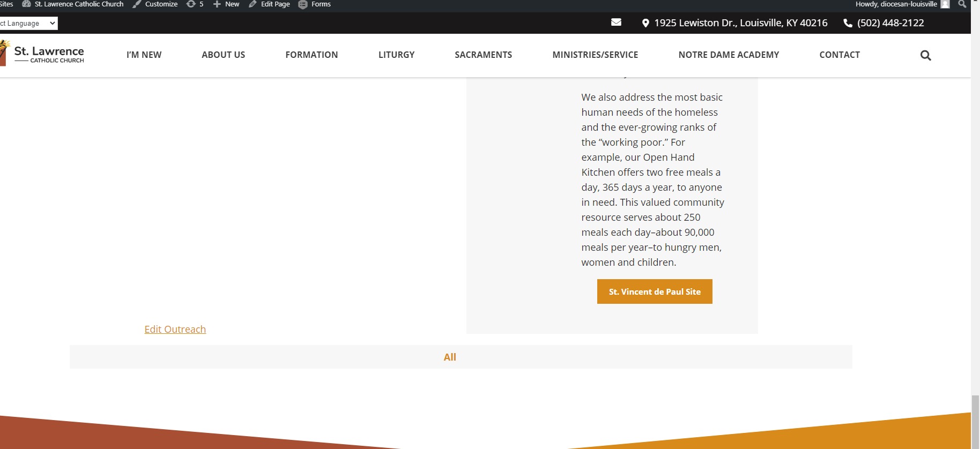Click the St. Lawrence Catholic Church logo
This screenshot has width=980, height=449.
[43, 55]
